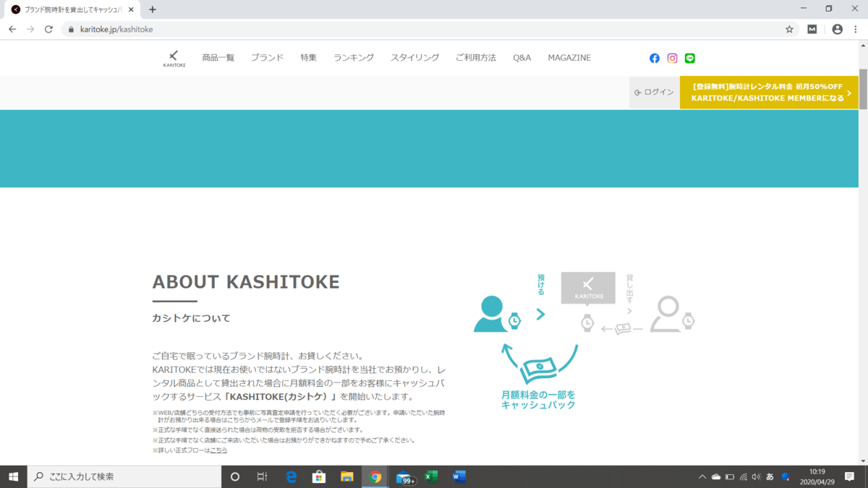Screen dimensions: 868x488
Task: Open the Facebook icon link
Action: [655, 58]
